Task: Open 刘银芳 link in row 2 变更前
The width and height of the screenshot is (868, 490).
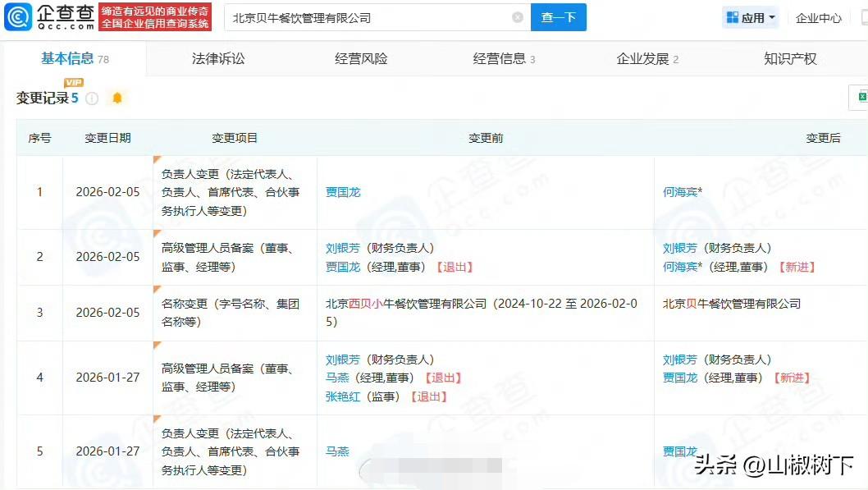Action: 343,248
